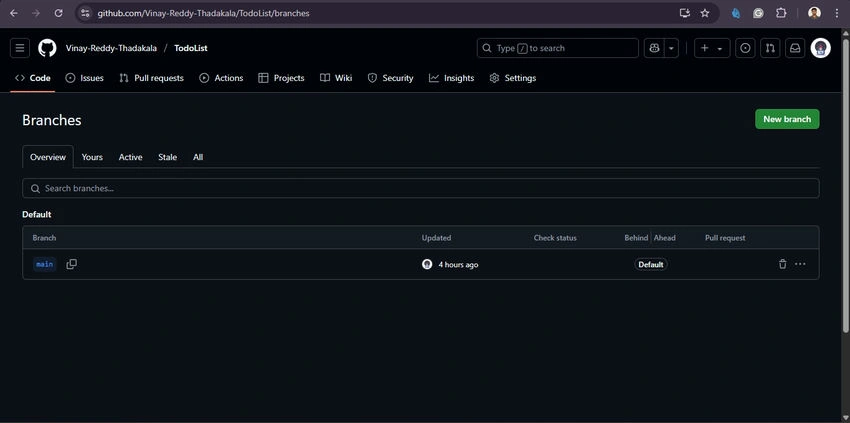Click the 4 hours ago timestamp

[x=458, y=265]
